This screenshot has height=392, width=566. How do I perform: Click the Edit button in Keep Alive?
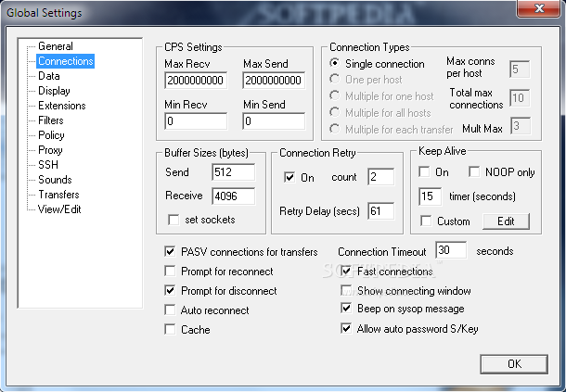(x=506, y=221)
